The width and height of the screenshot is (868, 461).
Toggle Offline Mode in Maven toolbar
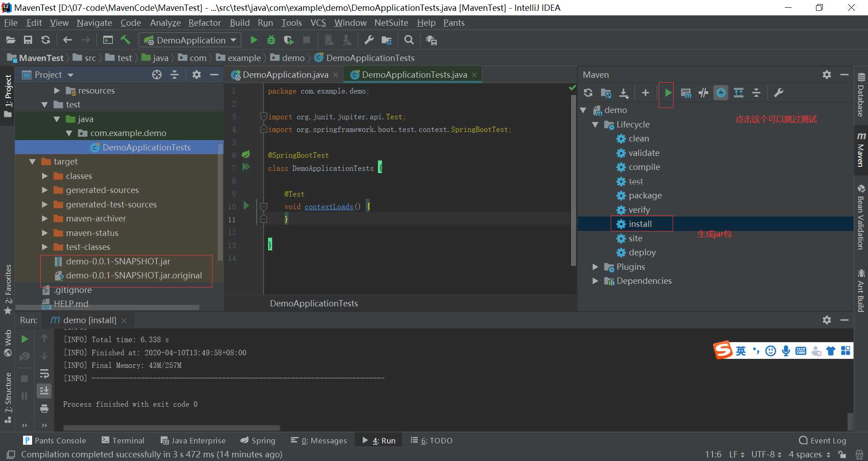pos(703,93)
